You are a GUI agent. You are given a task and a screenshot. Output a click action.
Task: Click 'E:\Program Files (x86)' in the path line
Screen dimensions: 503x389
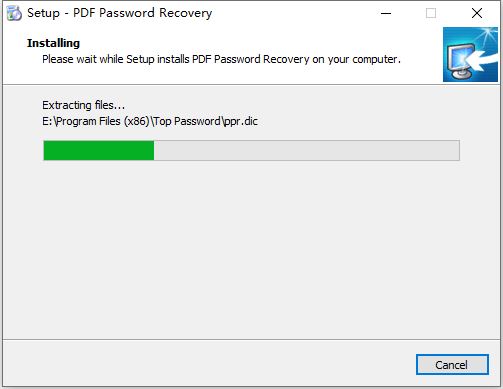(96, 121)
